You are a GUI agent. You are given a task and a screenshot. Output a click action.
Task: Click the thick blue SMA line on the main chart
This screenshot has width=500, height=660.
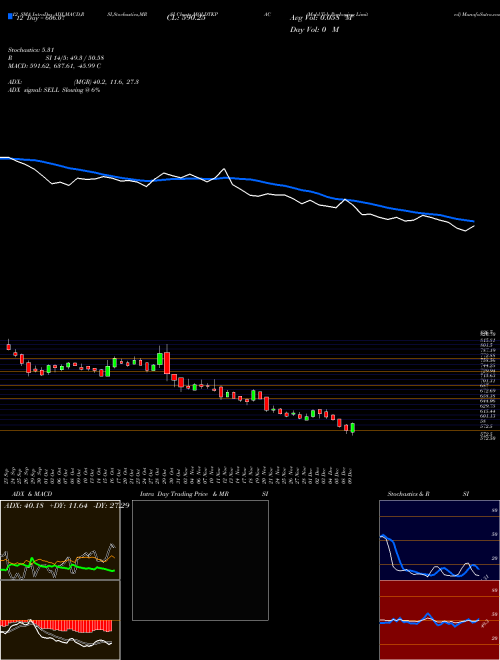tap(236, 178)
